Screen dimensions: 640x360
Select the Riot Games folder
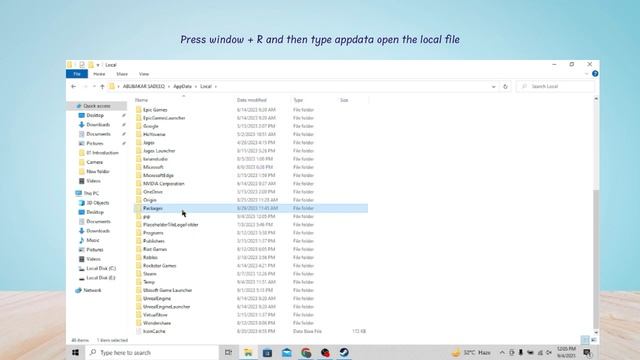tap(155, 249)
